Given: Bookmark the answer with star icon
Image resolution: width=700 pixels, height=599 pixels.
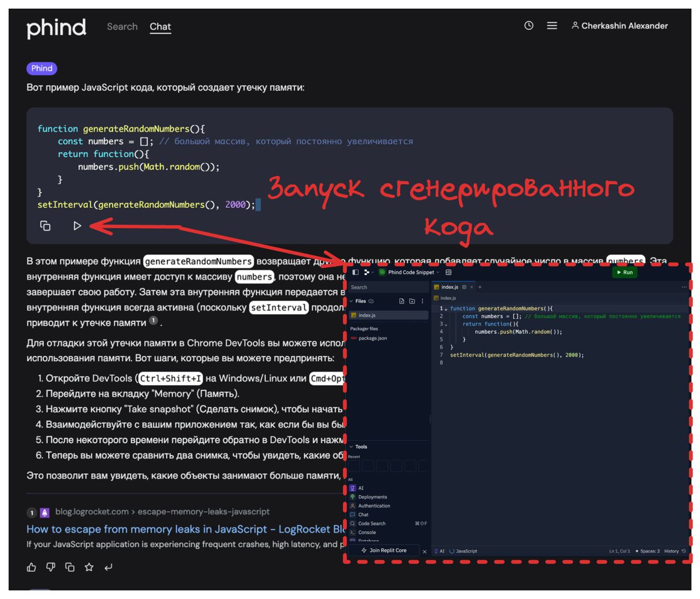Looking at the screenshot, I should coord(89,567).
